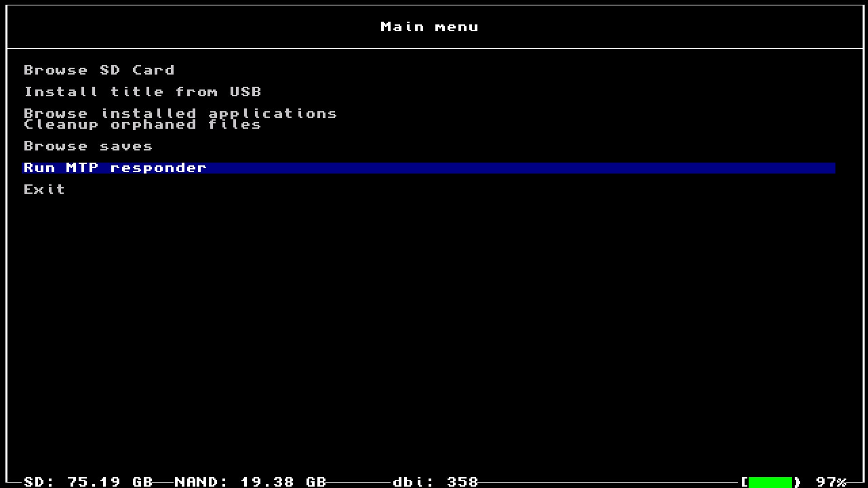The width and height of the screenshot is (868, 488).
Task: Select Install title from USB
Action: pos(142,92)
